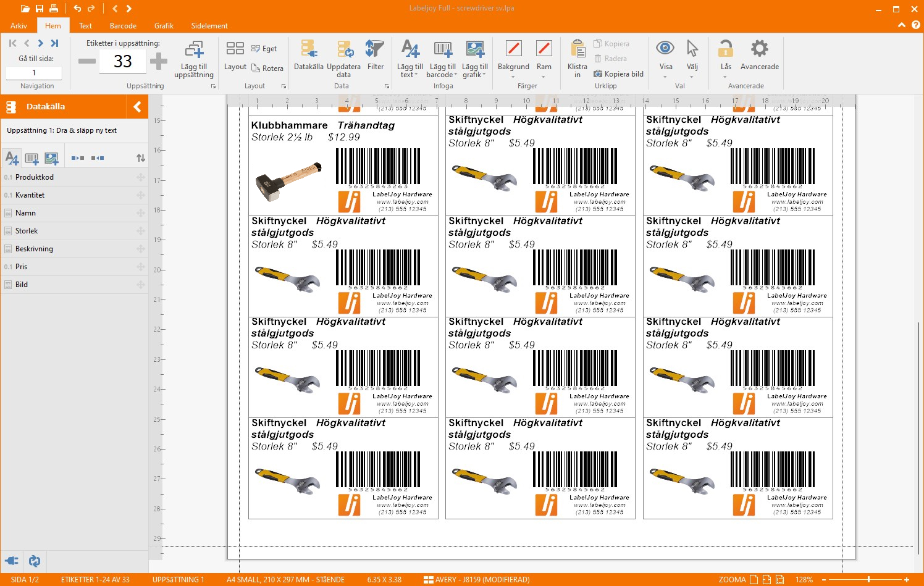Click the zoom in plus button
Viewport: 924px width, 586px height.
coord(907,580)
